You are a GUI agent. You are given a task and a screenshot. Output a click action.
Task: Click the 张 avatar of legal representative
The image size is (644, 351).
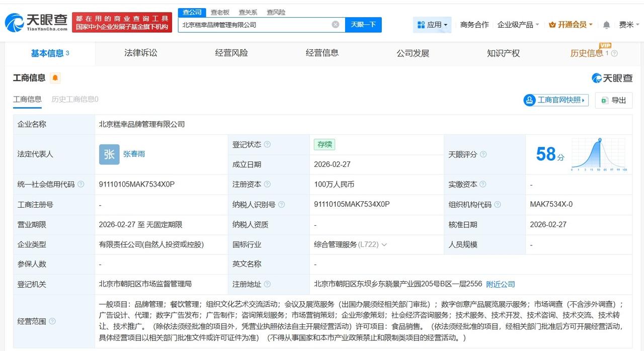(x=109, y=154)
